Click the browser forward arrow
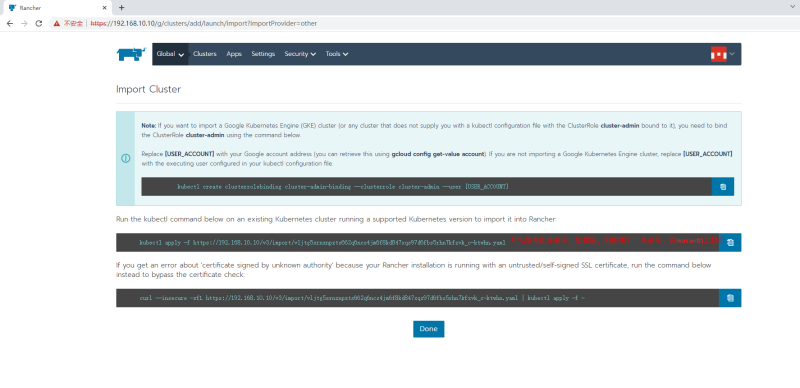 (x=24, y=23)
